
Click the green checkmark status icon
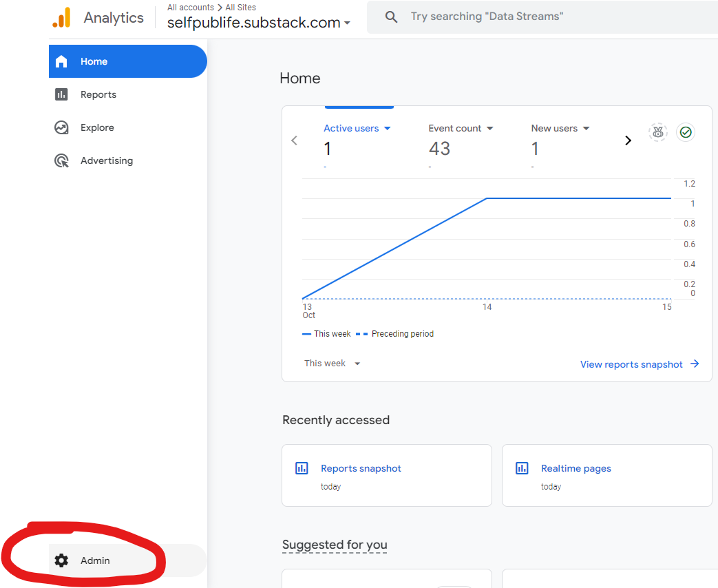coord(686,132)
